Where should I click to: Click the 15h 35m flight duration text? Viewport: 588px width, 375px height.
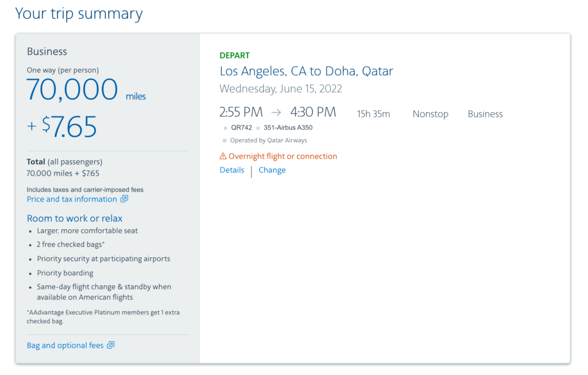coord(373,114)
